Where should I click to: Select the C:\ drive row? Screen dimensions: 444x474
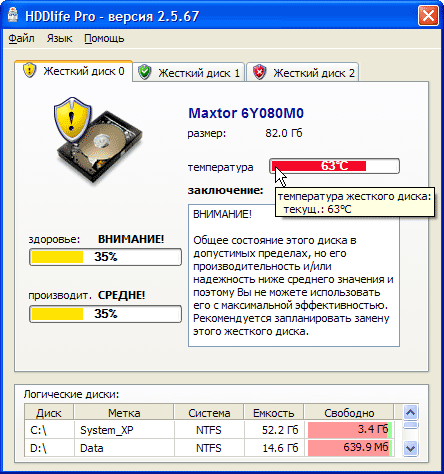coord(209,430)
